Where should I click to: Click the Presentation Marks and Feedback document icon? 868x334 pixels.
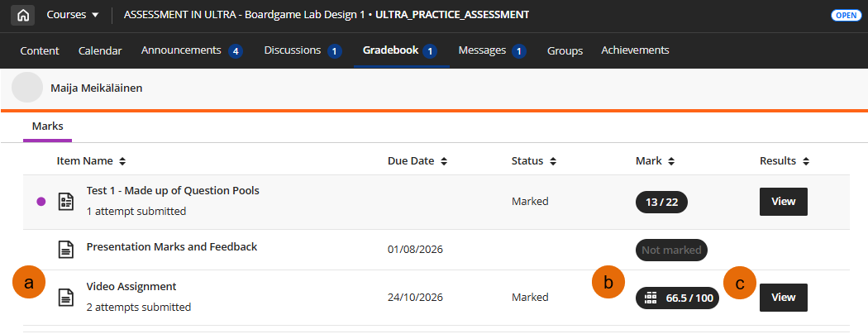point(66,249)
